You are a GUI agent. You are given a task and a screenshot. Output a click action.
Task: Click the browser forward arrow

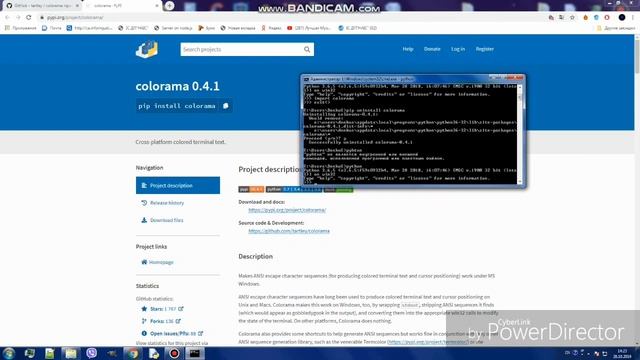pos(18,18)
